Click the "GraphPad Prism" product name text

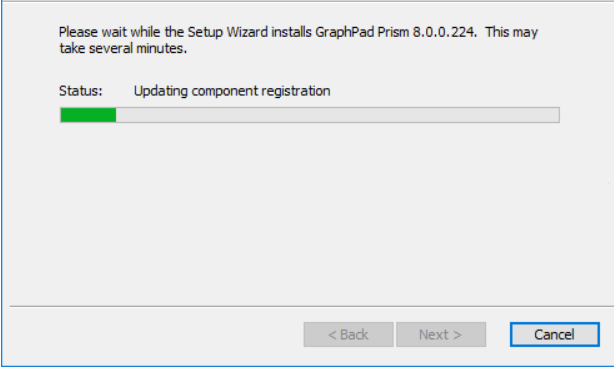click(362, 32)
